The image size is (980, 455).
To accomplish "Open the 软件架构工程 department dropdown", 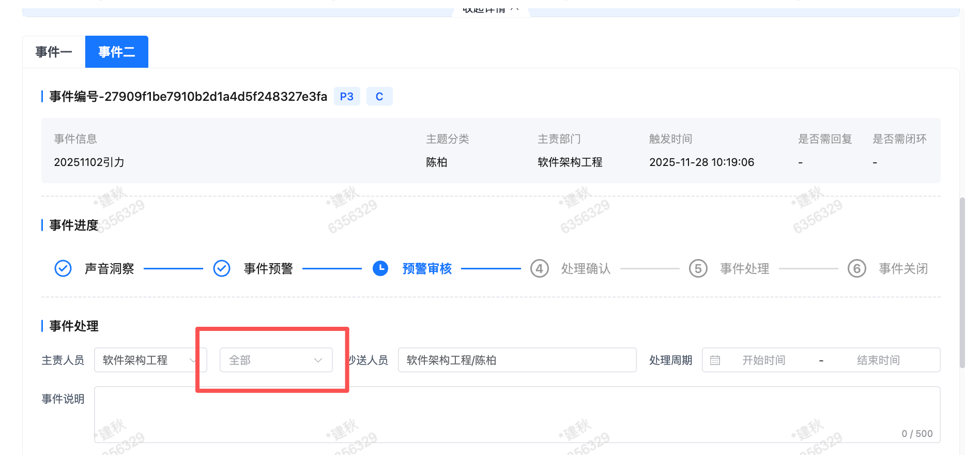I will [x=150, y=360].
